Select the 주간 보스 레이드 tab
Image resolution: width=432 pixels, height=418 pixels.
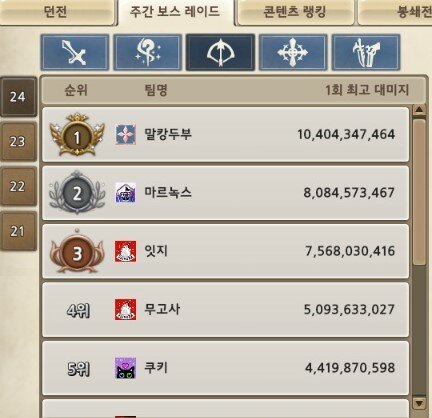point(175,12)
